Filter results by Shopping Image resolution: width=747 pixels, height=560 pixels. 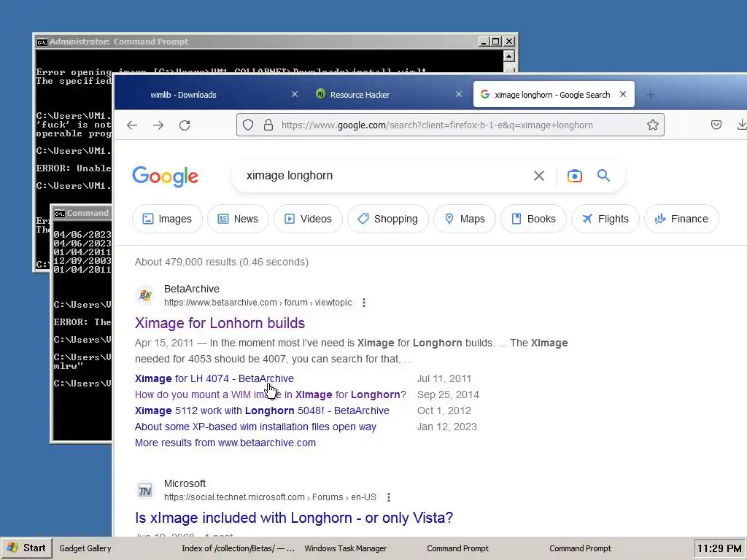(388, 219)
